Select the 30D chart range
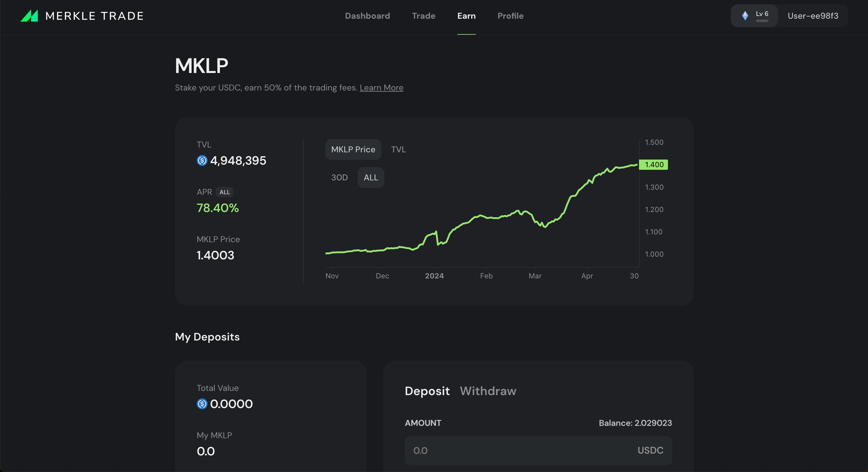This screenshot has height=472, width=868. [x=339, y=178]
